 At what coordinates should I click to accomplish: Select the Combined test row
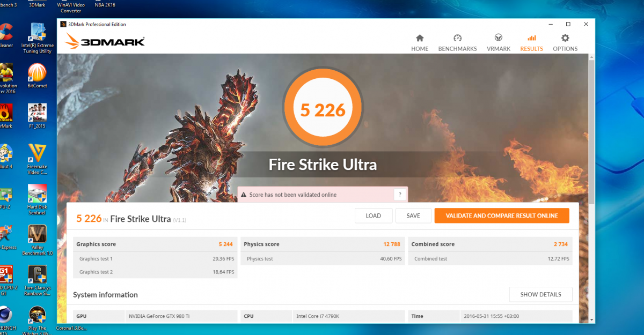[x=490, y=258]
